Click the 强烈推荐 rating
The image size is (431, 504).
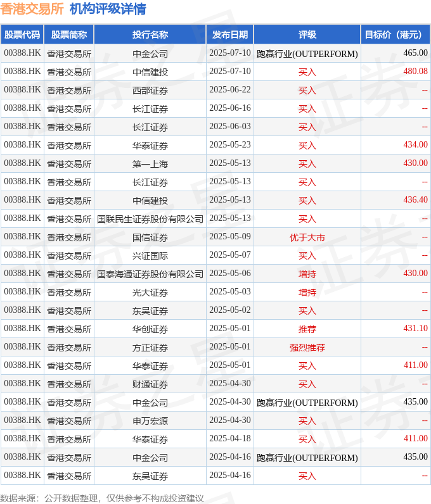pyautogui.click(x=307, y=348)
